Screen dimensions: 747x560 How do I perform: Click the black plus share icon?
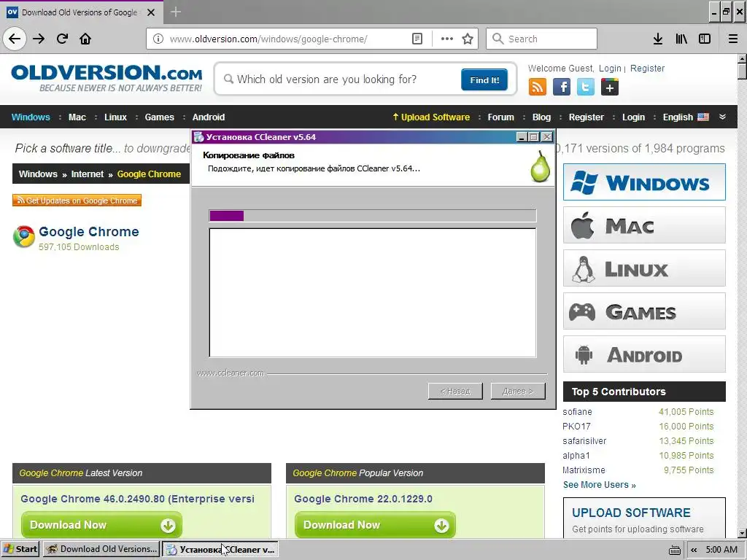tap(609, 87)
